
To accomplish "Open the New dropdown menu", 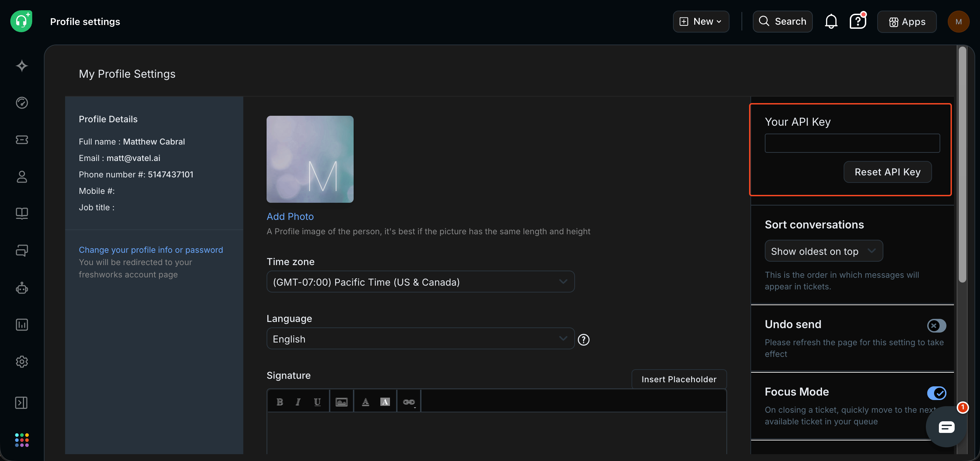I will 701,21.
